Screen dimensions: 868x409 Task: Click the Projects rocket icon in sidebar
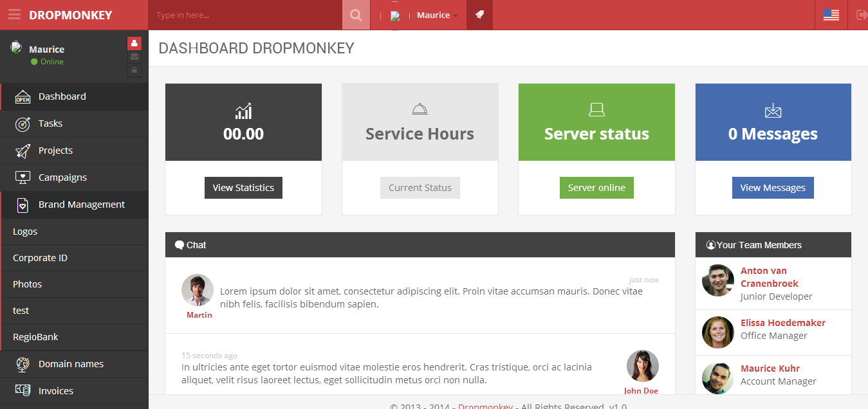click(x=23, y=150)
